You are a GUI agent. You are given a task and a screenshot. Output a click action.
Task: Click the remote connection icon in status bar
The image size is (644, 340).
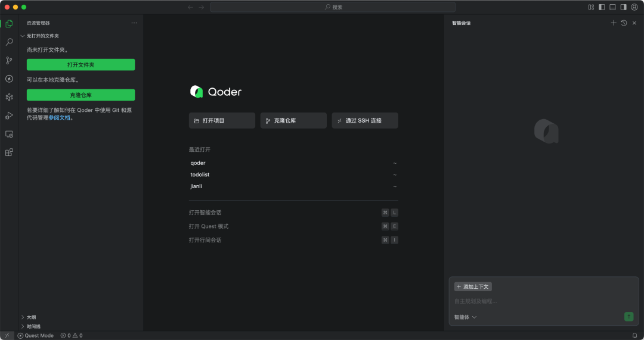pos(7,335)
